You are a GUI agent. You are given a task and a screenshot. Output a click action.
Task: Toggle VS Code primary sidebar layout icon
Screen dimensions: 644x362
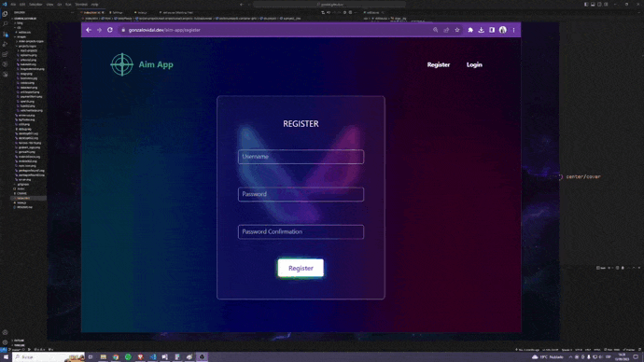[586, 4]
